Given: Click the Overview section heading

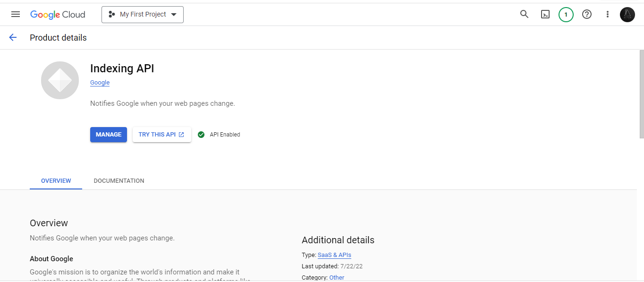Looking at the screenshot, I should coord(49,223).
